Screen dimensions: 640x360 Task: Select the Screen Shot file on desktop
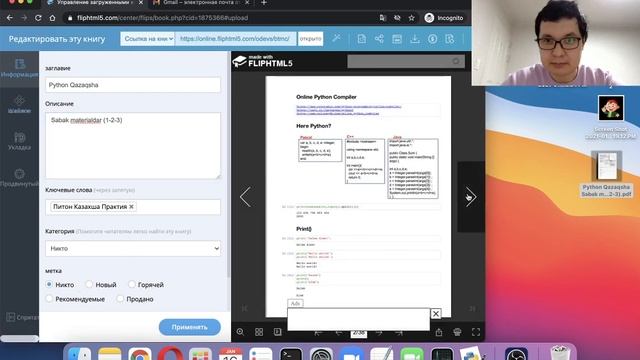[x=611, y=117]
